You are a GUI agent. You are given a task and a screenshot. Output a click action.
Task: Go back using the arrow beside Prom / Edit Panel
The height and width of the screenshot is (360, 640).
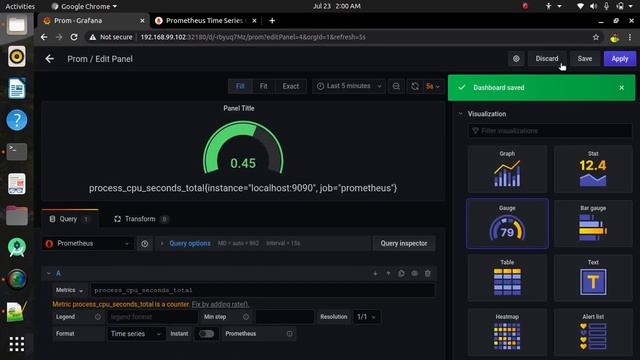click(x=49, y=59)
